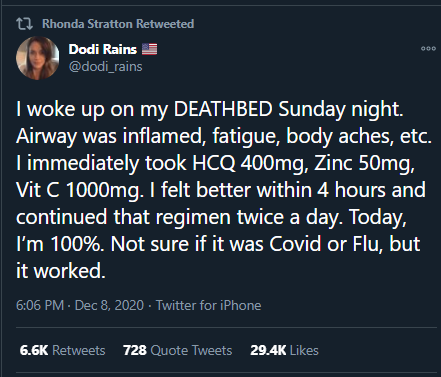
Task: Click the 6.6K retweet count number
Action: coord(34,350)
